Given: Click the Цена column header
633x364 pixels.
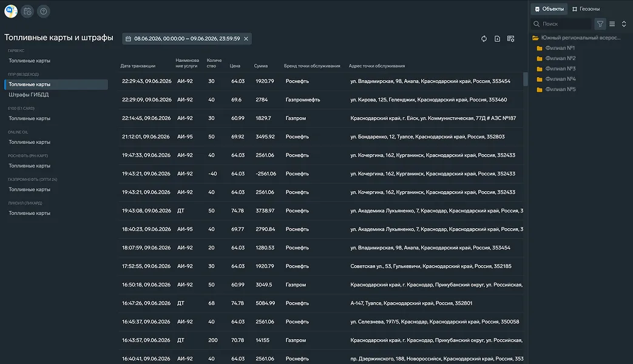Looking at the screenshot, I should (235, 66).
